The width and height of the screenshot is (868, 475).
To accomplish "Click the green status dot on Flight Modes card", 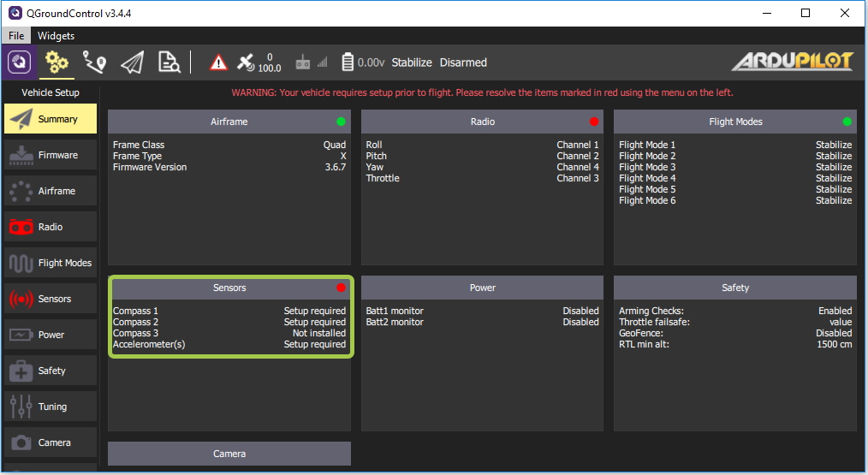I will pyautogui.click(x=847, y=122).
